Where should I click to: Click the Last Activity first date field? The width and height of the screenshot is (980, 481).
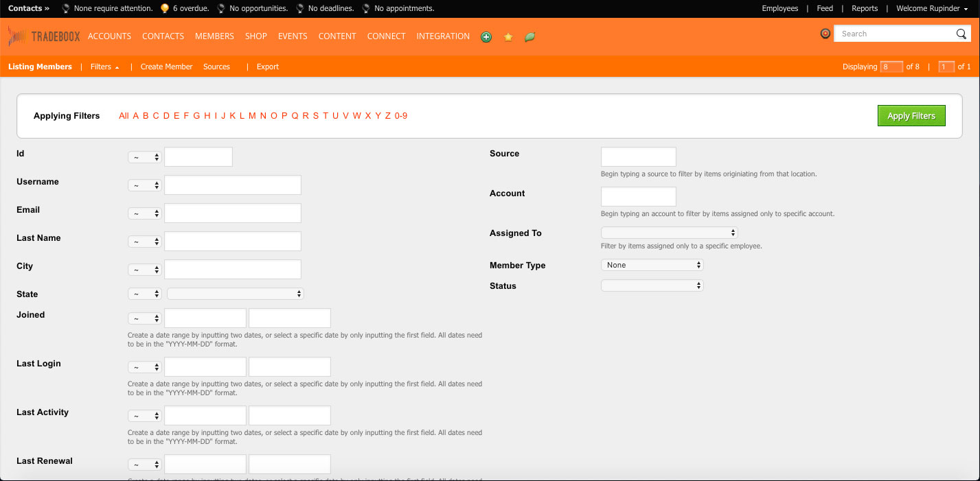coord(205,415)
